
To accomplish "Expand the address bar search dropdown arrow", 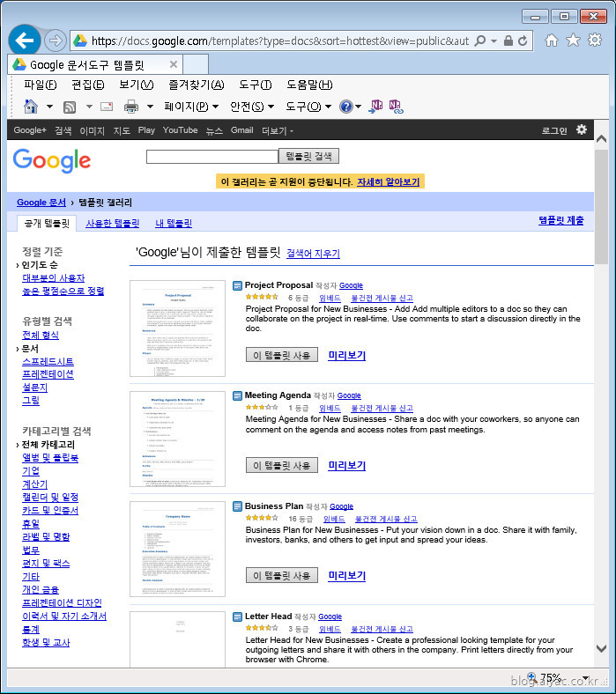I will coord(494,41).
